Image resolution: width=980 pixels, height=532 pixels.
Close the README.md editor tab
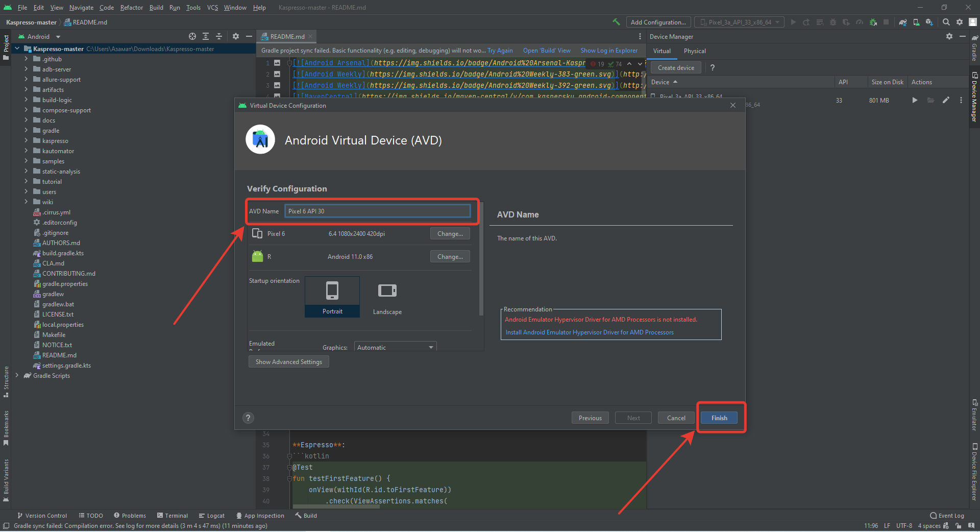[x=310, y=36]
